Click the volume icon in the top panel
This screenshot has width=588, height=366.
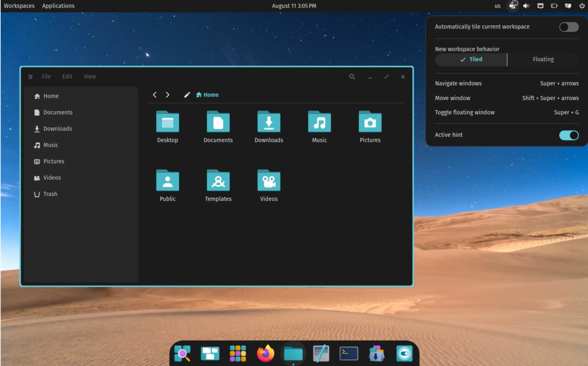[x=527, y=6]
